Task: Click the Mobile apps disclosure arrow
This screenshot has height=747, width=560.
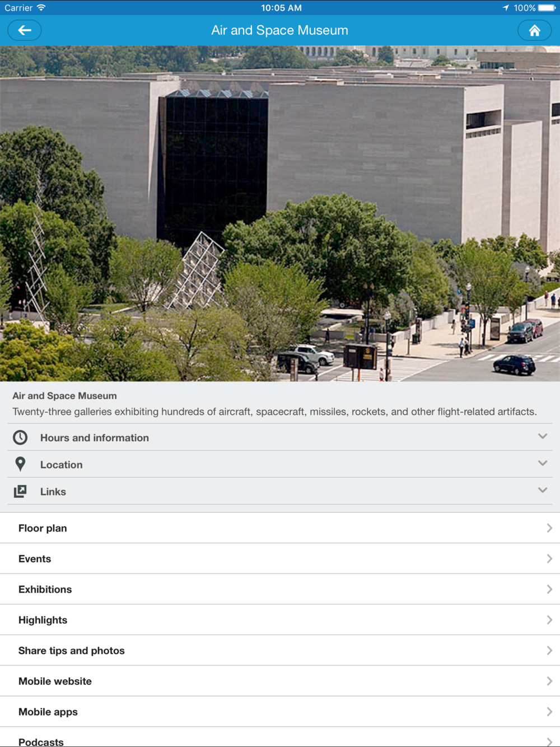Action: click(x=549, y=712)
